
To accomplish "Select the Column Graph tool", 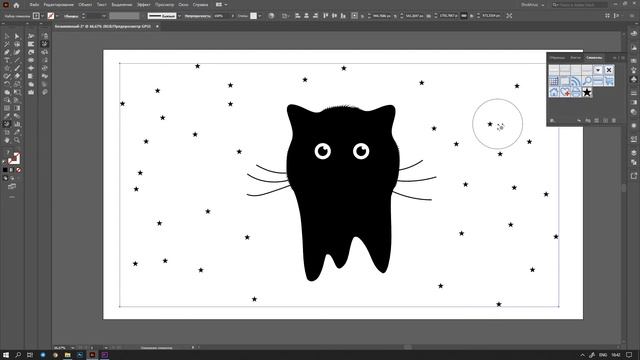I will (17, 124).
